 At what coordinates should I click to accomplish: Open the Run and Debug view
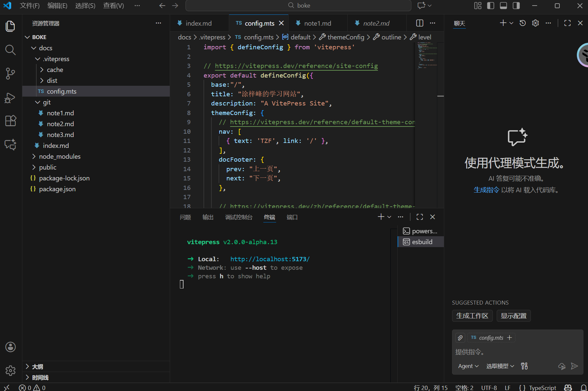tap(11, 98)
